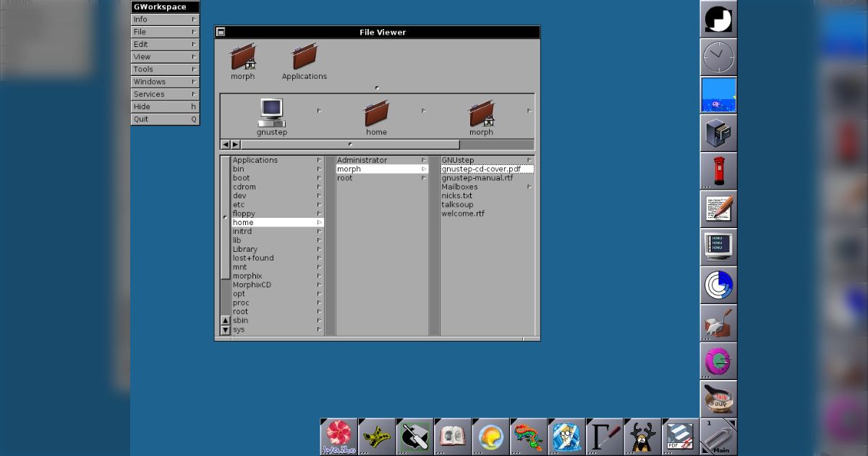Screen dimensions: 868x456
Task: Open the File menu in GWorkspace
Action: point(165,32)
